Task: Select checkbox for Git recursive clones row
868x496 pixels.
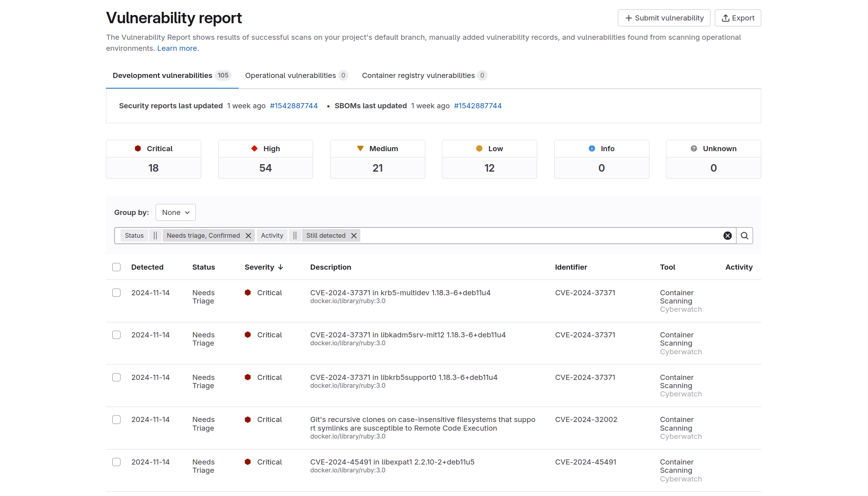Action: (116, 420)
